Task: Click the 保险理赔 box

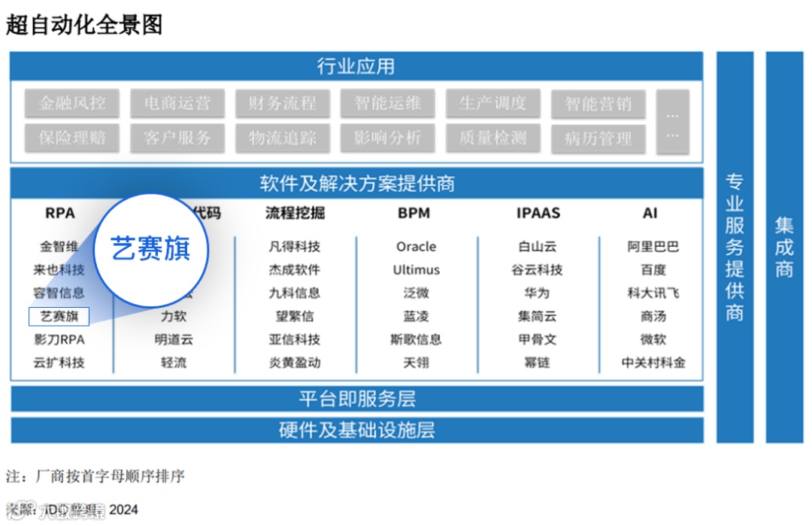Action: click(x=72, y=138)
